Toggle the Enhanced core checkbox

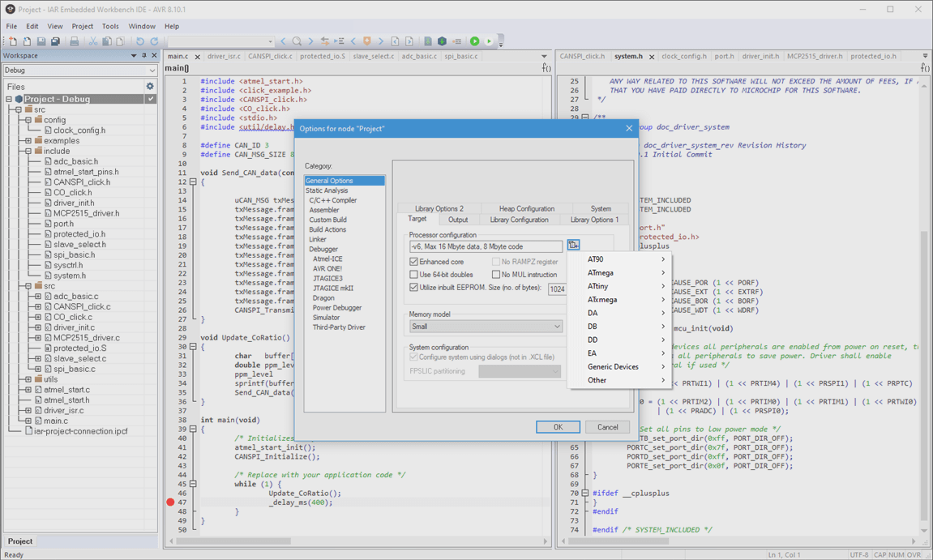[x=413, y=261]
